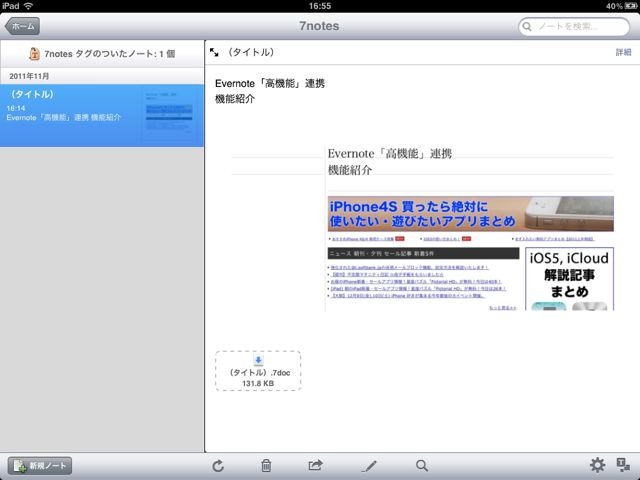The width and height of the screenshot is (640, 480).
Task: Select the (タイトル) note in the list
Action: (x=102, y=116)
